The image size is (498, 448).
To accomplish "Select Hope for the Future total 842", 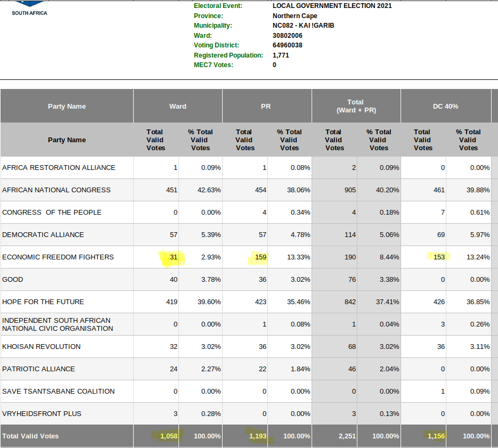I will [350, 302].
